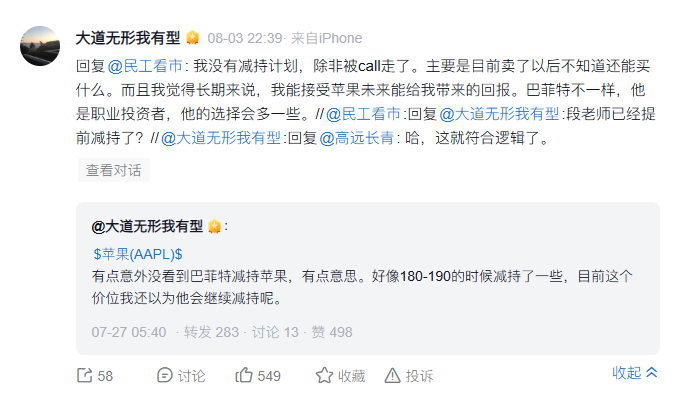The image size is (675, 393).
Task: Open the quoted post's body text
Action: (x=362, y=287)
